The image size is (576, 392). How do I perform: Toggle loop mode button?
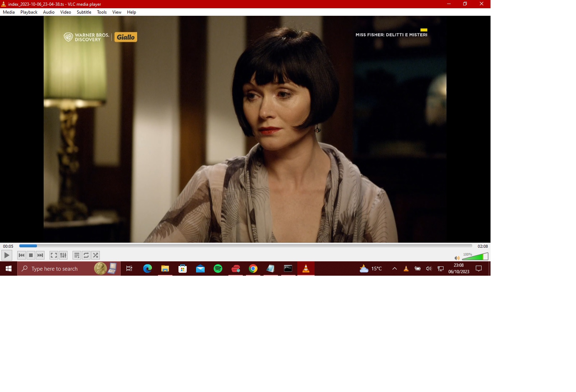point(86,255)
